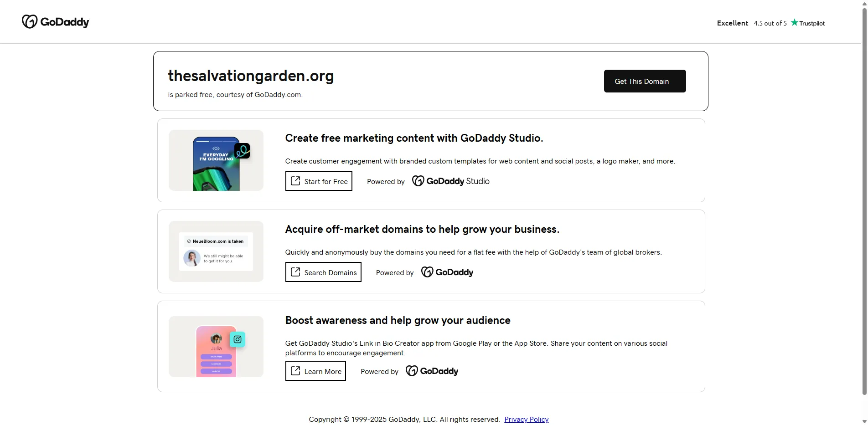Click the Everyday I'm Goggling phone thumbnail
This screenshot has height=425, width=868.
216,160
